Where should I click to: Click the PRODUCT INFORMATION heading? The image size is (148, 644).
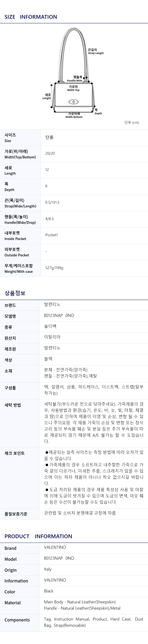click(38, 536)
